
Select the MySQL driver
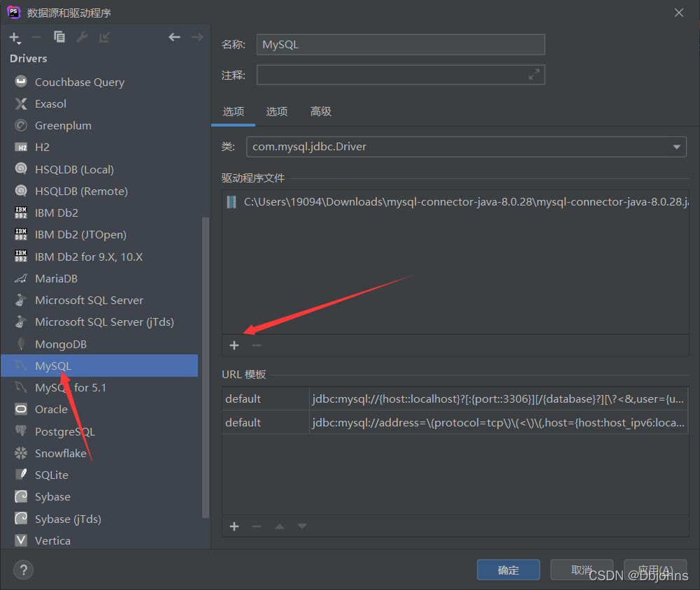(99, 366)
